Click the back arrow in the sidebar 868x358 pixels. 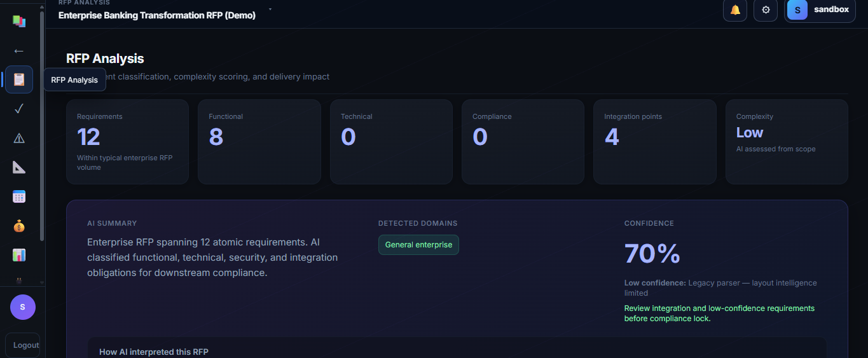[19, 51]
